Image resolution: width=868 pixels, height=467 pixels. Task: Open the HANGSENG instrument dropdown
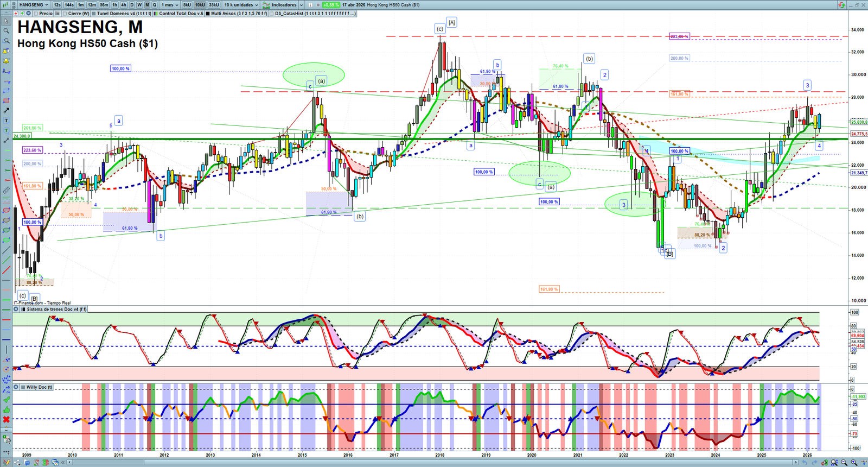33,5
